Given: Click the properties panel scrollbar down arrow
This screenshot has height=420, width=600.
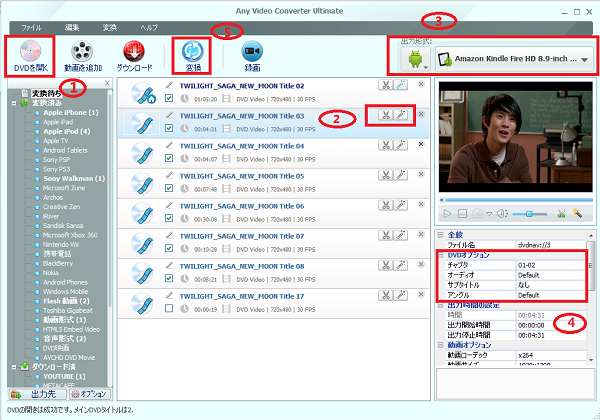Looking at the screenshot, I should (x=591, y=360).
